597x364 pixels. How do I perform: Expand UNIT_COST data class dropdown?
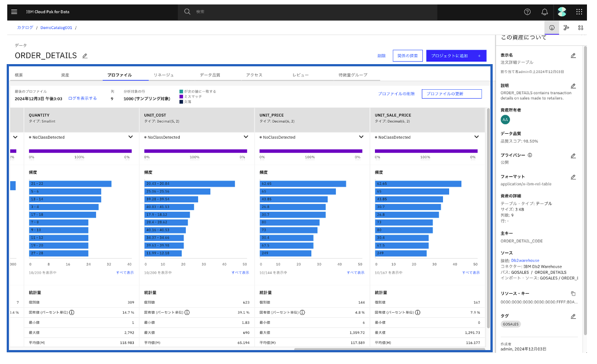coord(246,137)
